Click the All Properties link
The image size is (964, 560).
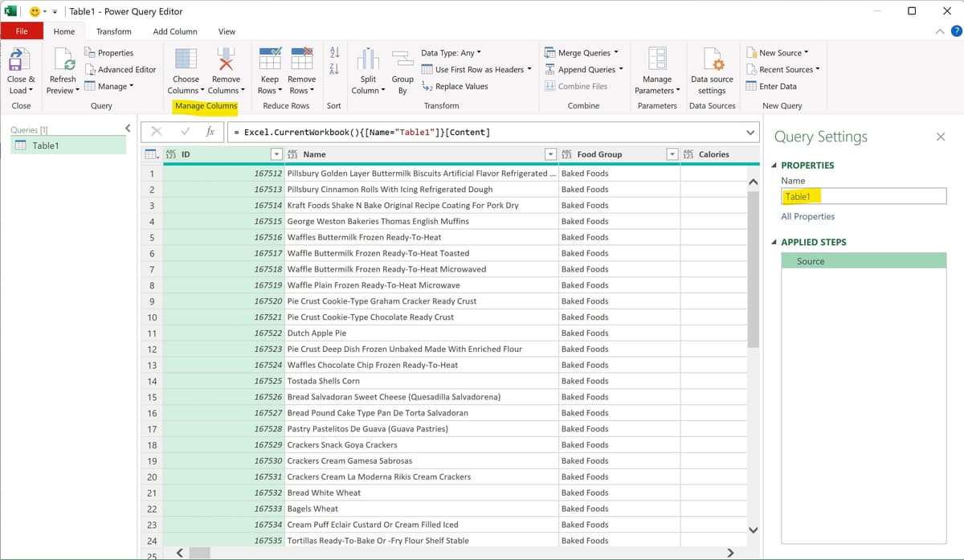[x=807, y=216]
